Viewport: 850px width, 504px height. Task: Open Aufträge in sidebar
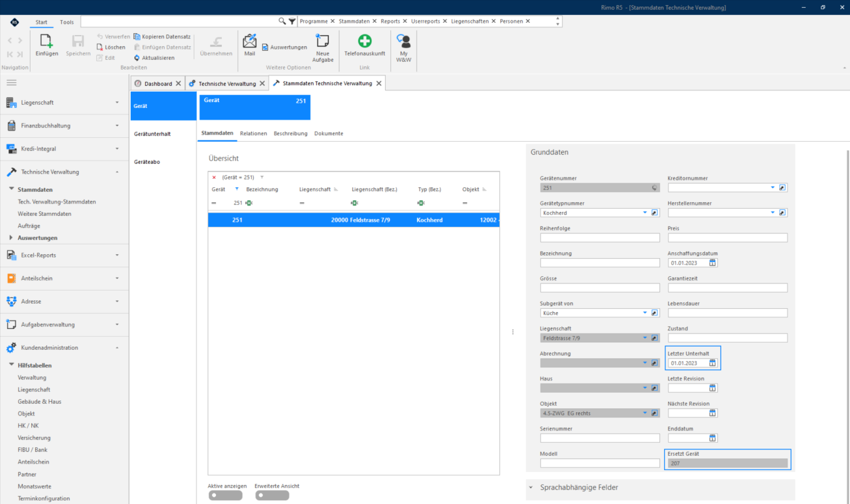(x=29, y=226)
